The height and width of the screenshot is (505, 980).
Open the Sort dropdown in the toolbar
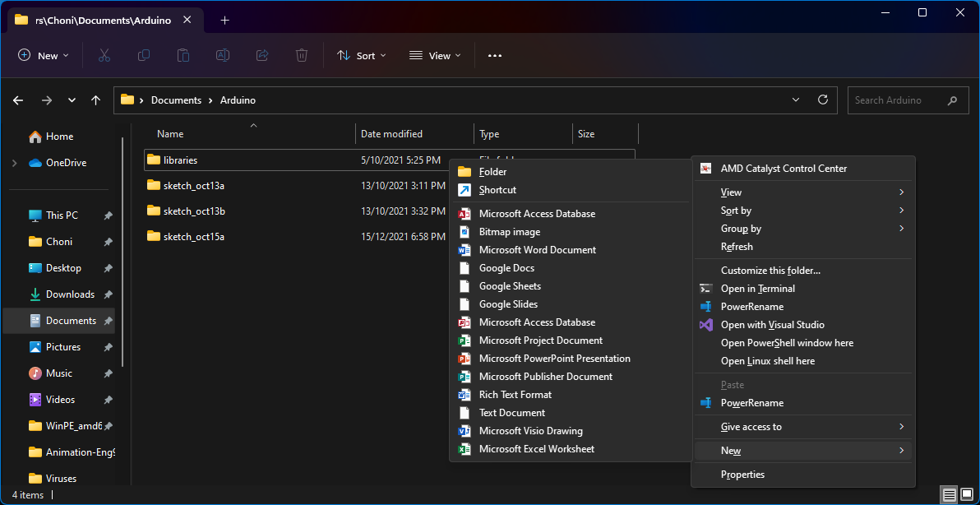[362, 55]
